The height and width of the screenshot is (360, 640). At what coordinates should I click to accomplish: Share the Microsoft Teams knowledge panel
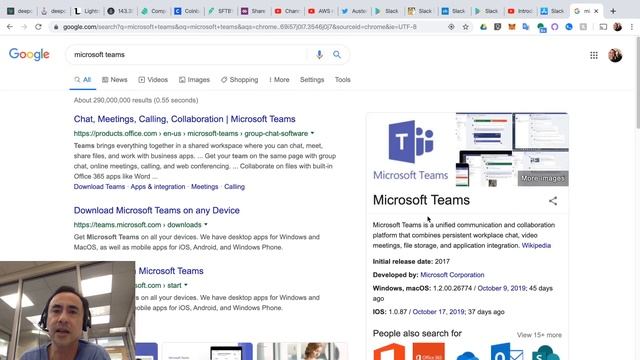553,201
